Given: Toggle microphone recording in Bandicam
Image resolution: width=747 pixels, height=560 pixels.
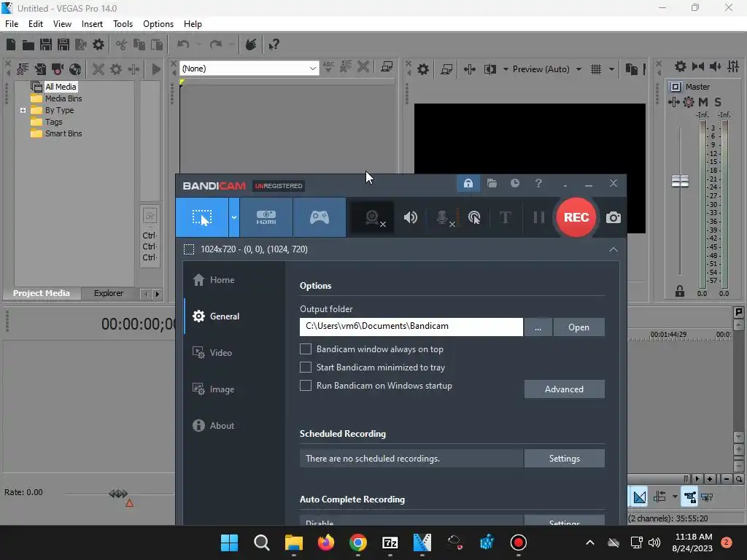Looking at the screenshot, I should tap(444, 217).
